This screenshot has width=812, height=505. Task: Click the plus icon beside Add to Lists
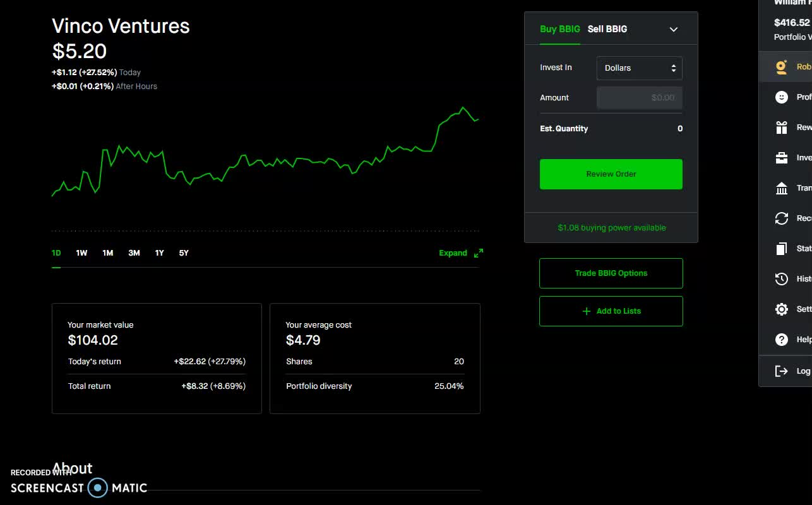[x=586, y=311]
